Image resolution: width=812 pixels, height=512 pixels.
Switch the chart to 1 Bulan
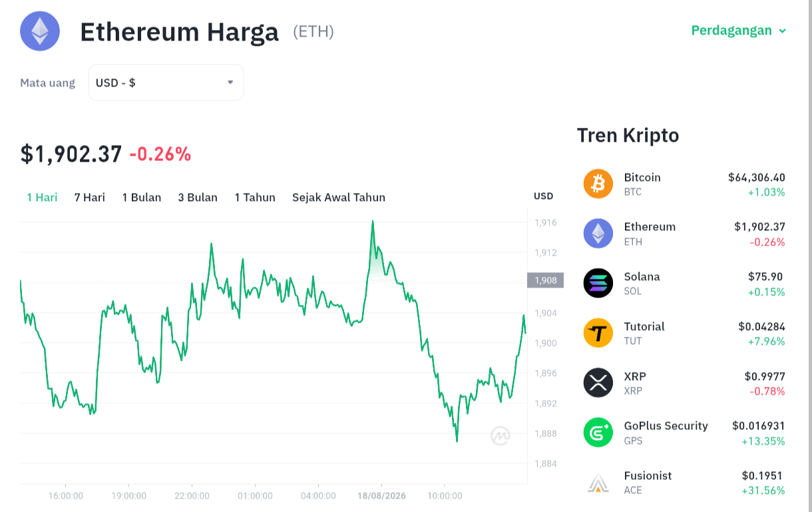142,197
